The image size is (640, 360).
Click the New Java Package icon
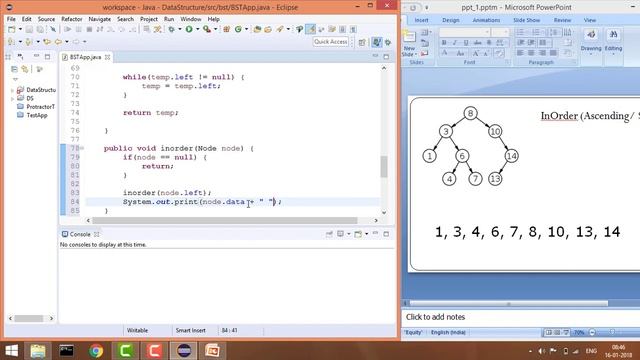click(227, 29)
